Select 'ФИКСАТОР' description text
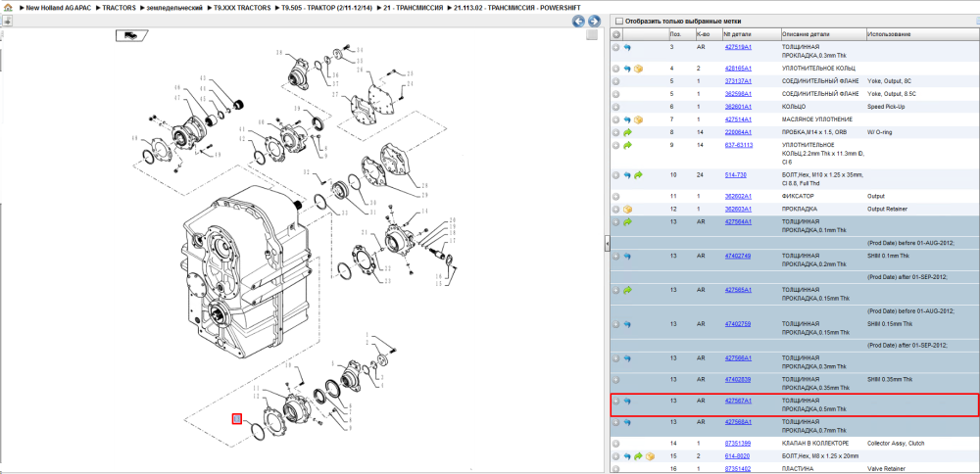 pyautogui.click(x=798, y=196)
